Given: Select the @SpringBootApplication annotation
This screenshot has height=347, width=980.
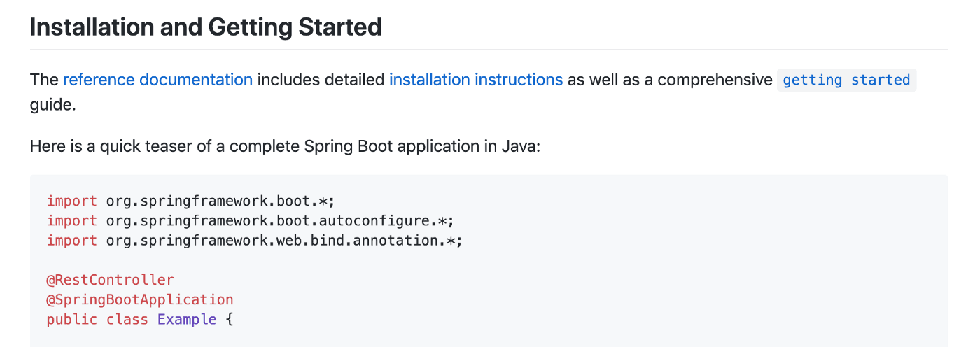Looking at the screenshot, I should [139, 299].
